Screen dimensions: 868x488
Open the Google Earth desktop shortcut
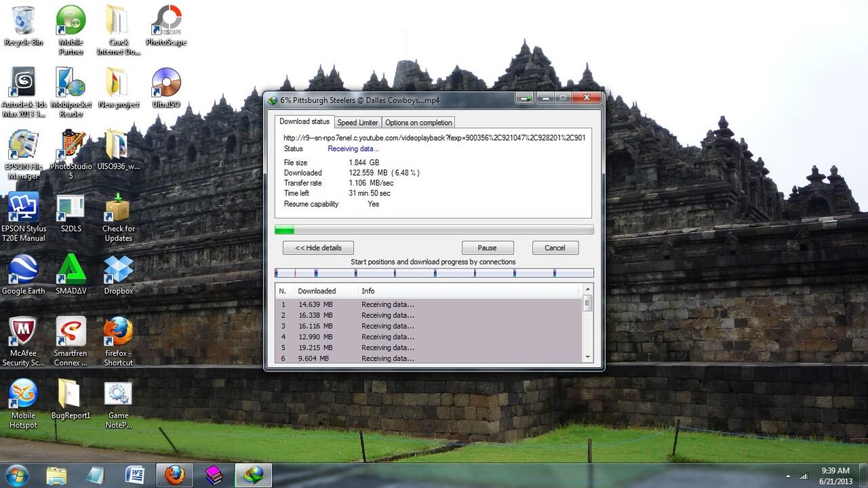pos(23,274)
